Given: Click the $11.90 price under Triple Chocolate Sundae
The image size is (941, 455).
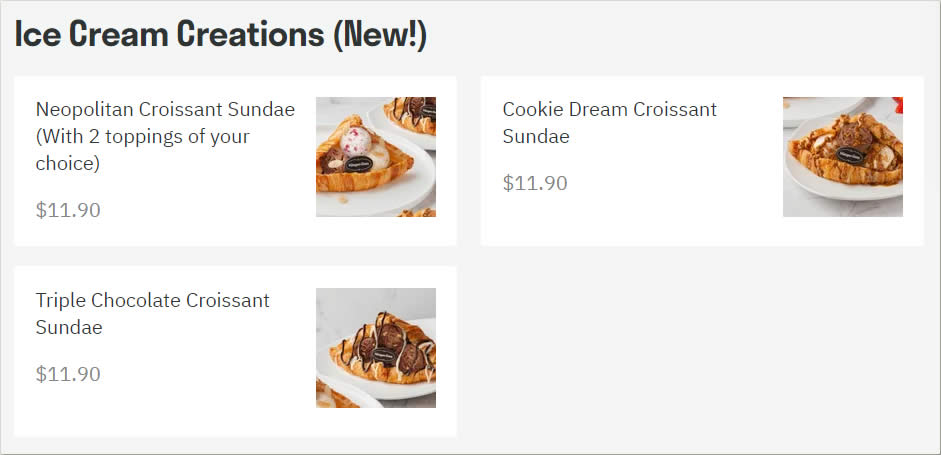Looking at the screenshot, I should point(68,374).
